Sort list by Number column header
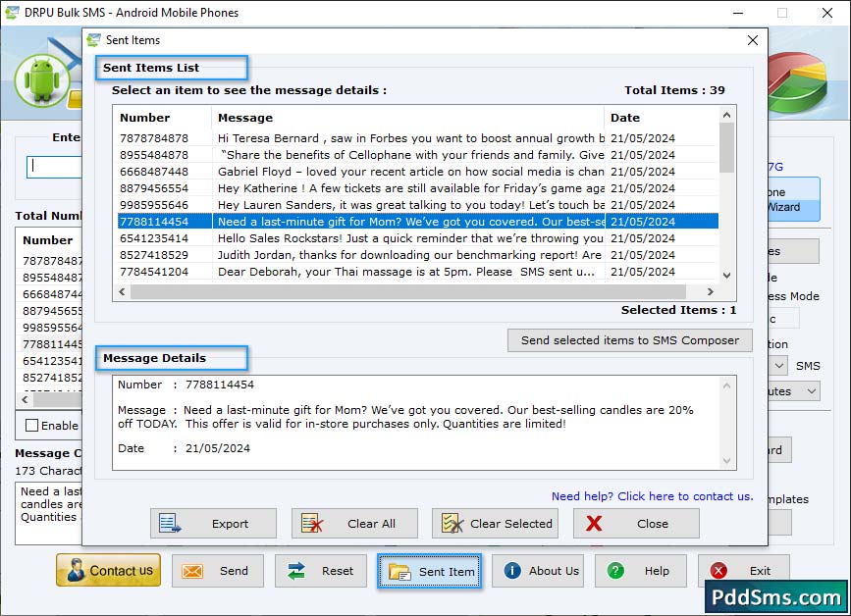The width and height of the screenshot is (851, 616). pos(162,118)
